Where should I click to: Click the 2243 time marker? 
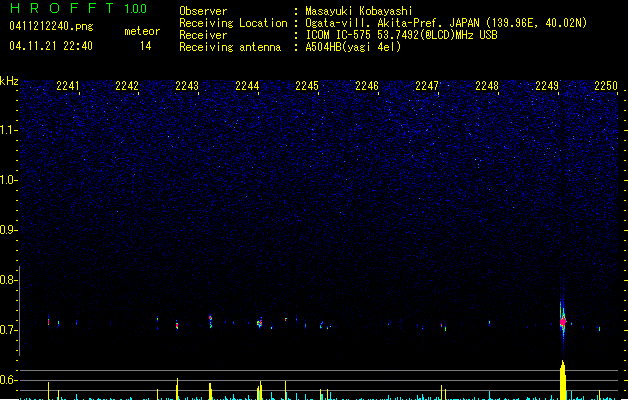click(x=187, y=86)
